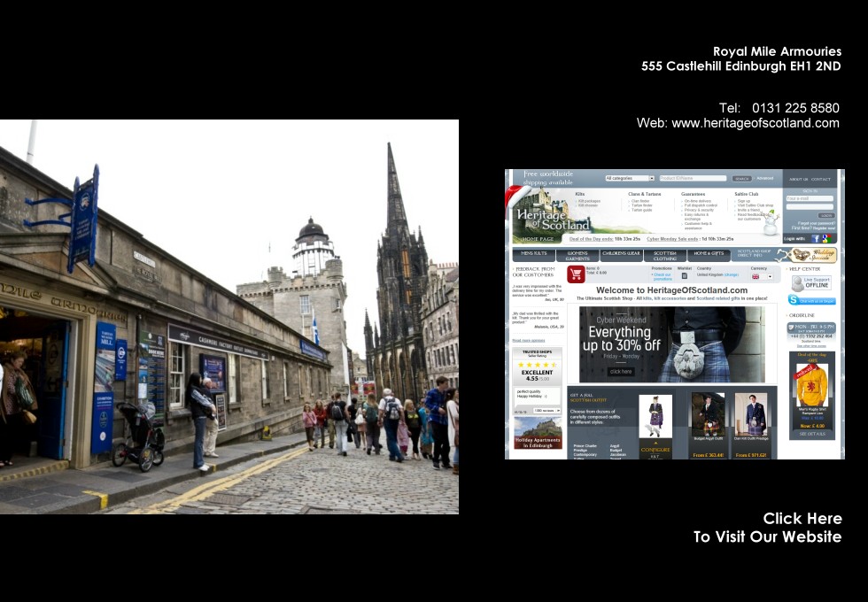Open the Home & Gifts tab

pos(709,255)
